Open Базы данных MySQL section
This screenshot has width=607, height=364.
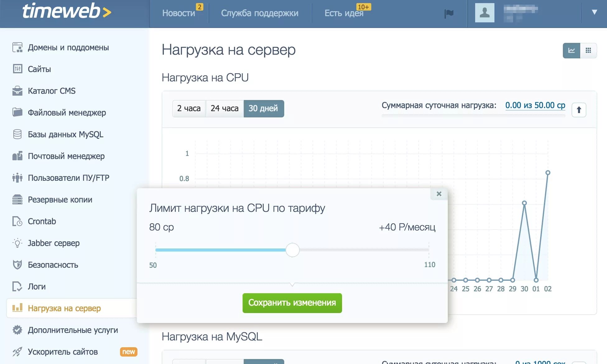click(66, 134)
